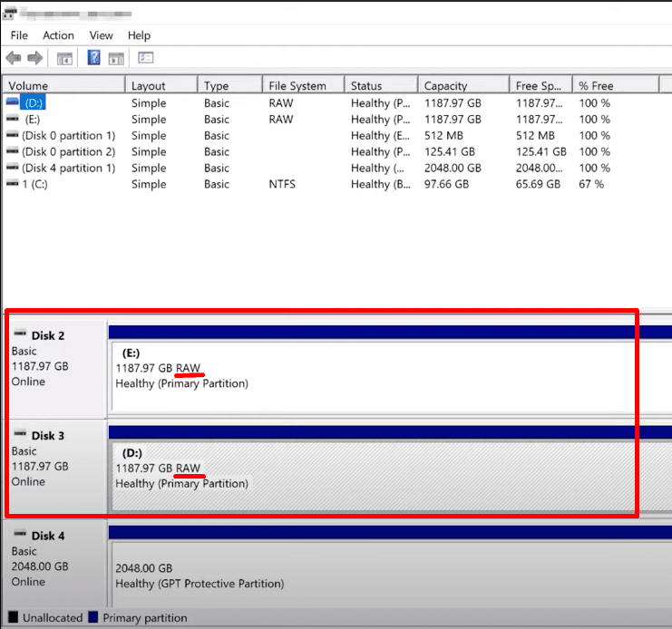672x629 pixels.
Task: Select the (D:) volume row name
Action: [33, 102]
